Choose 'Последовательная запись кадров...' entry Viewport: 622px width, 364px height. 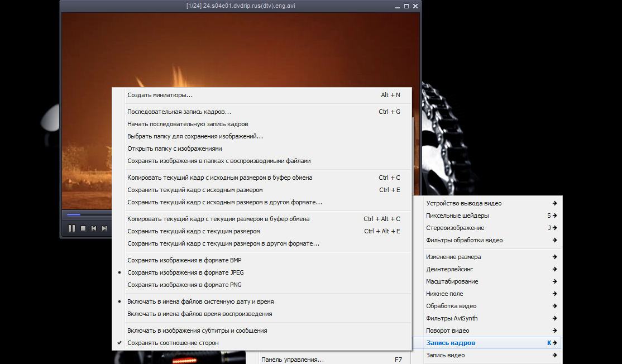[179, 112]
